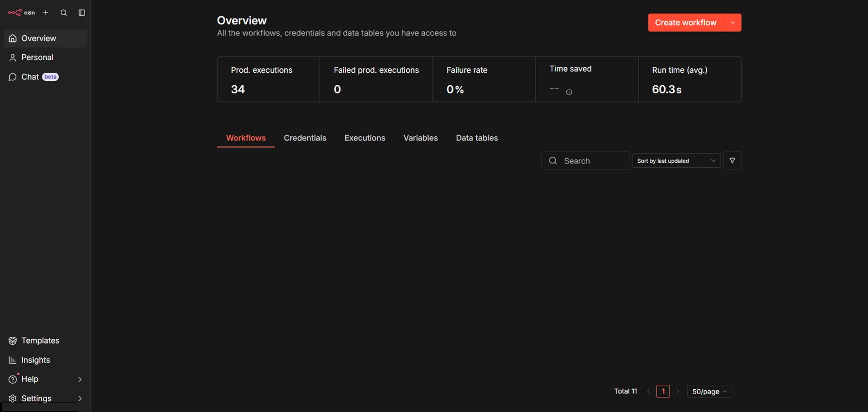Click the Templates package icon

pos(12,341)
